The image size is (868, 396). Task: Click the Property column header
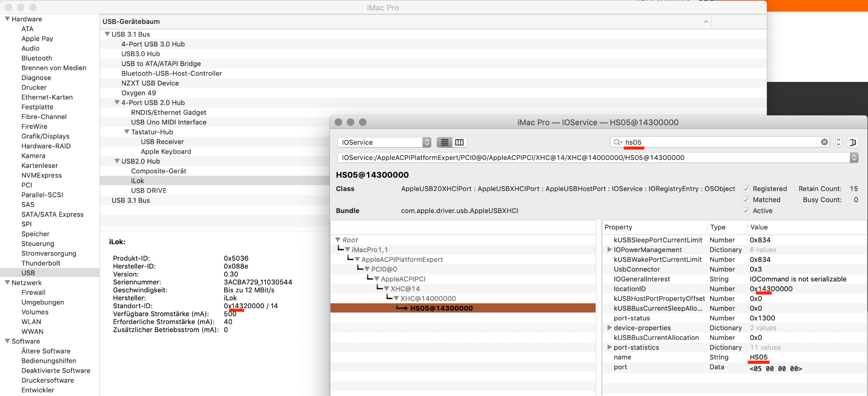click(618, 227)
